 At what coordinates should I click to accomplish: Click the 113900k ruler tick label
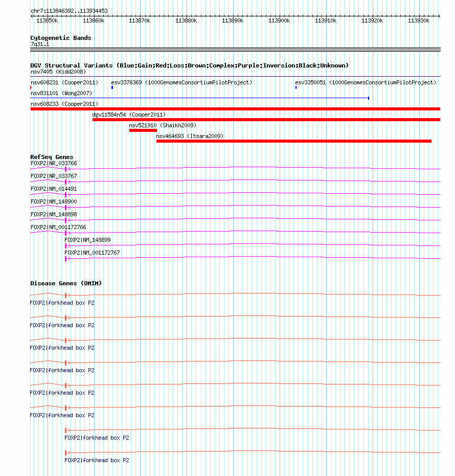tap(279, 20)
